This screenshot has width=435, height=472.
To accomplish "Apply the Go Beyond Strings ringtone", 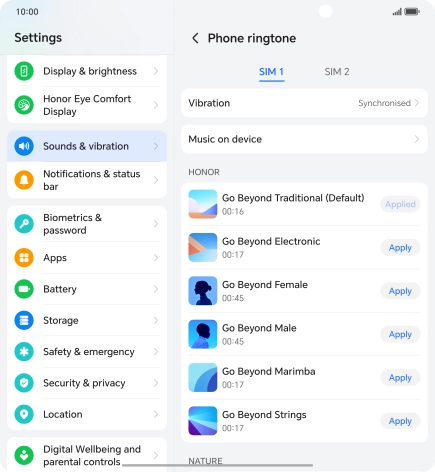I will click(x=400, y=421).
